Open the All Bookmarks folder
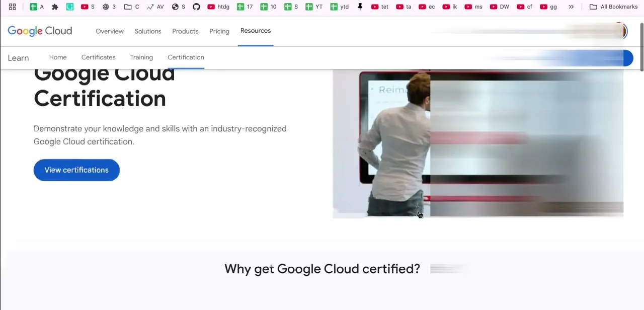 pos(613,7)
